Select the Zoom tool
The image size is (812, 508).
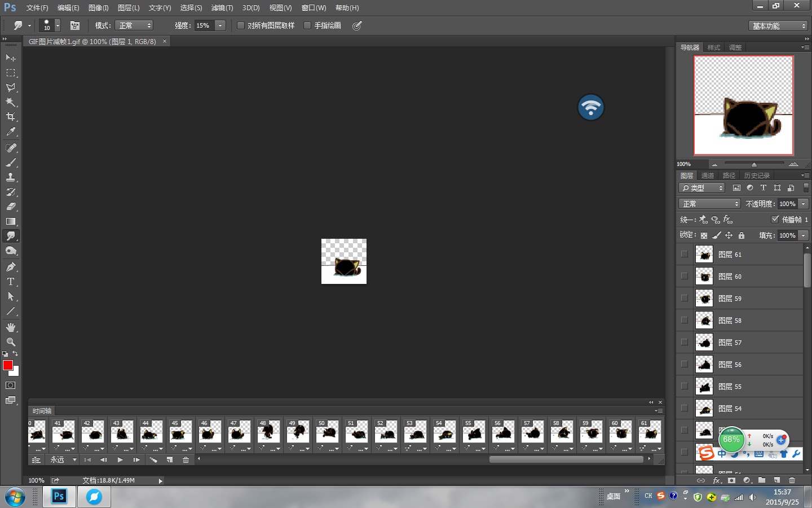[11, 342]
